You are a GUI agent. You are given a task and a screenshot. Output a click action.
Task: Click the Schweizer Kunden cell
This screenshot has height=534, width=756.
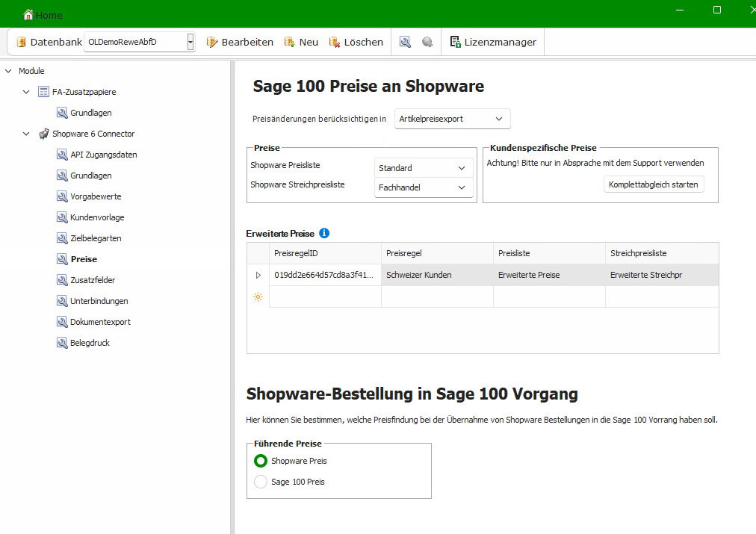pyautogui.click(x=437, y=275)
